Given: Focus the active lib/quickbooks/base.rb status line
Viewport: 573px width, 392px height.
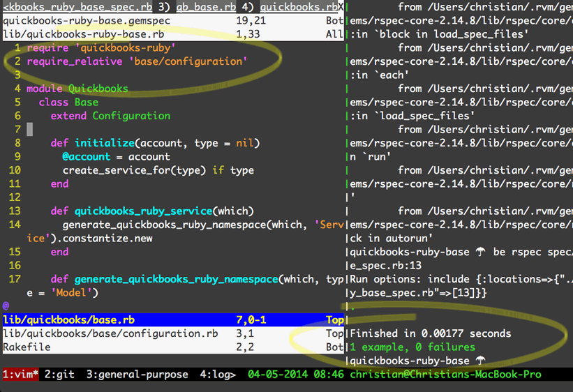Looking at the screenshot, I should [x=173, y=320].
